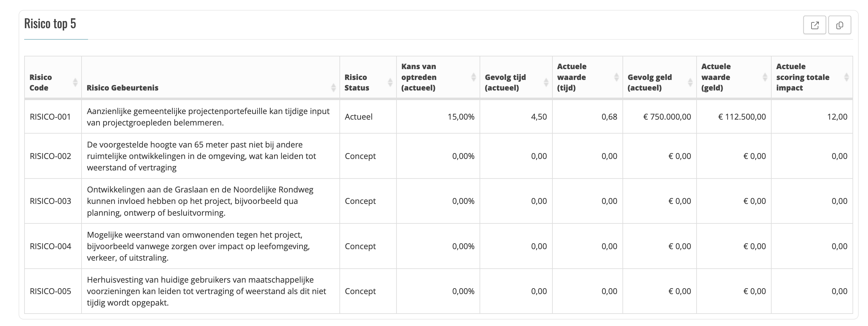The width and height of the screenshot is (868, 326).
Task: Select the RISICO-005 row code
Action: 51,291
